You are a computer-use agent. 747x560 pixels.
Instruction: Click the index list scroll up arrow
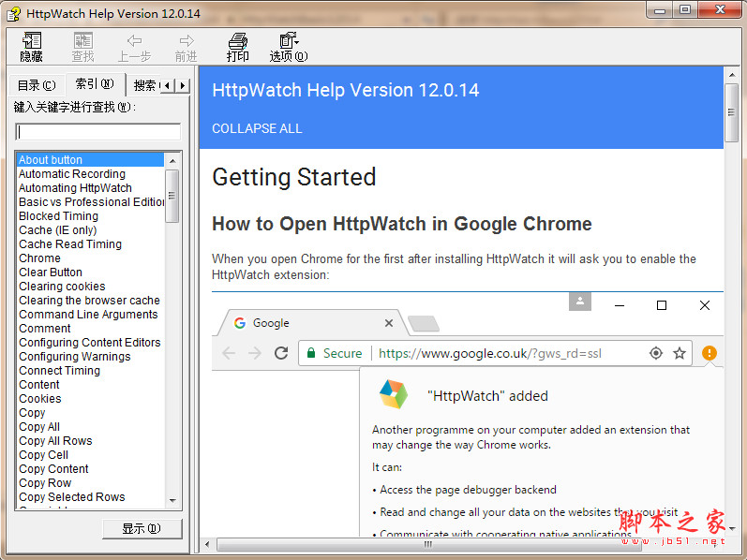[x=172, y=160]
